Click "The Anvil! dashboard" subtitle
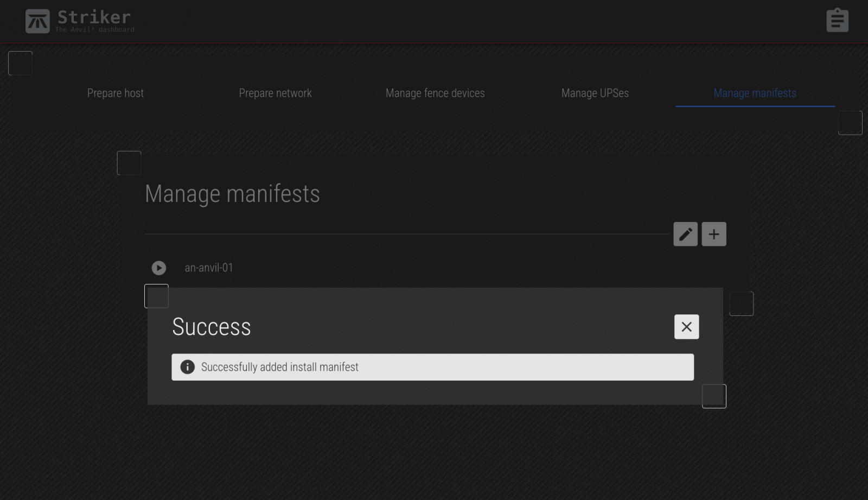 coord(94,30)
